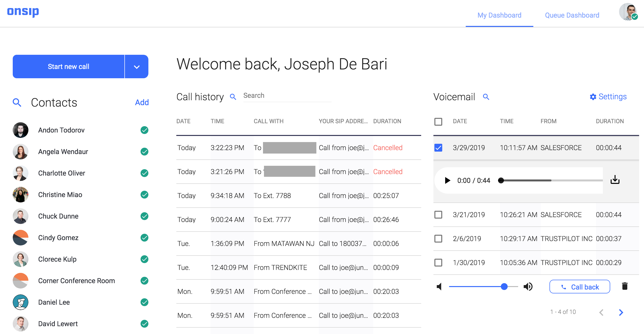Open the Call history search icon
The width and height of the screenshot is (644, 334).
coord(233,97)
